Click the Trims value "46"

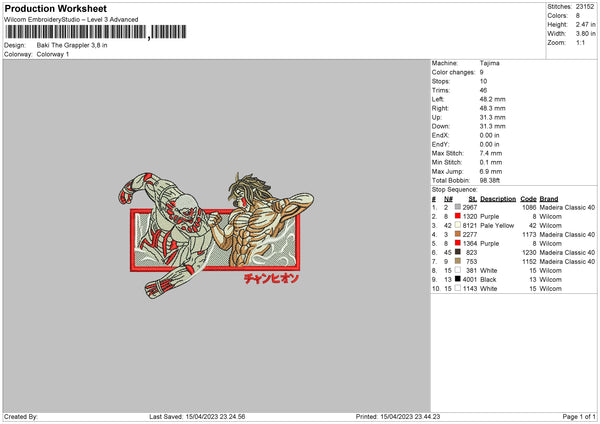pos(483,90)
